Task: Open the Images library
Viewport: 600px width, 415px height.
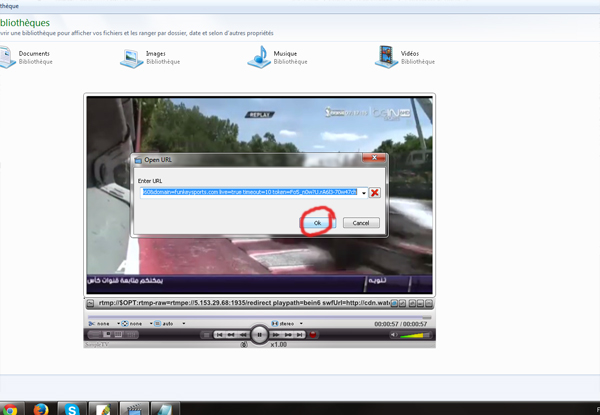Action: coord(150,57)
